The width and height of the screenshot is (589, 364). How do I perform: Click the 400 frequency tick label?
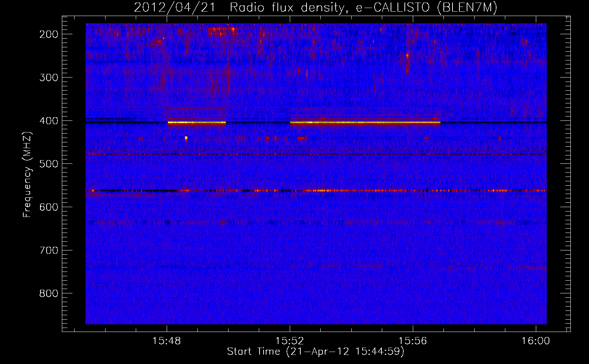click(x=48, y=121)
